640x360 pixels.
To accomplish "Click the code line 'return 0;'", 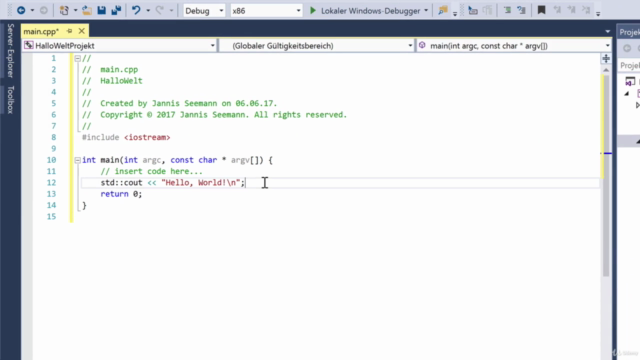I will click(121, 194).
